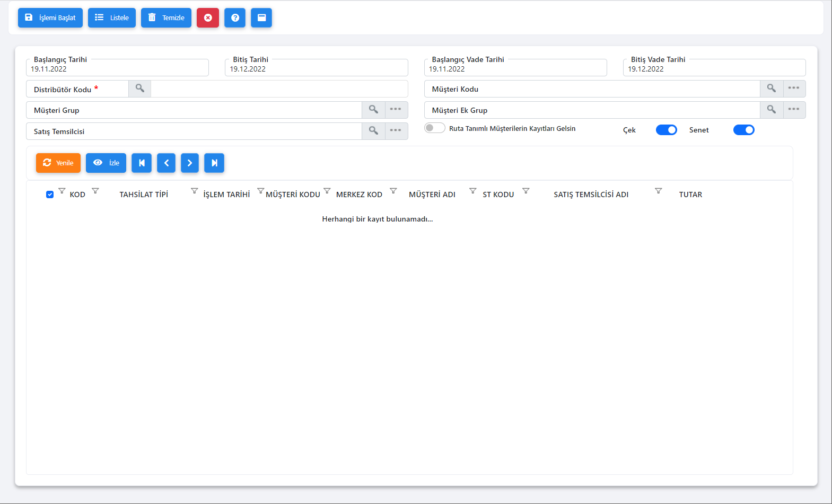Toggle Ruta Tanımlı Müşterilerin Kayıtları Gelsin switch
Screen dimensions: 832x504
click(434, 128)
